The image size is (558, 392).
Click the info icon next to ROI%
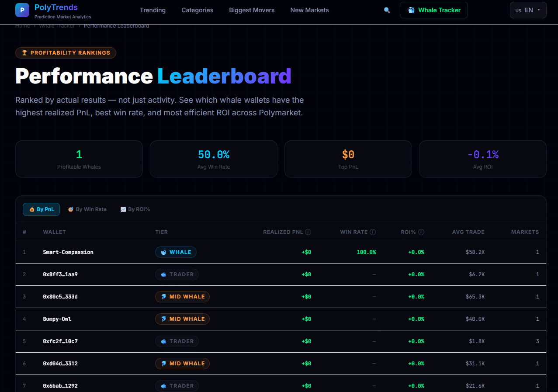click(x=420, y=232)
